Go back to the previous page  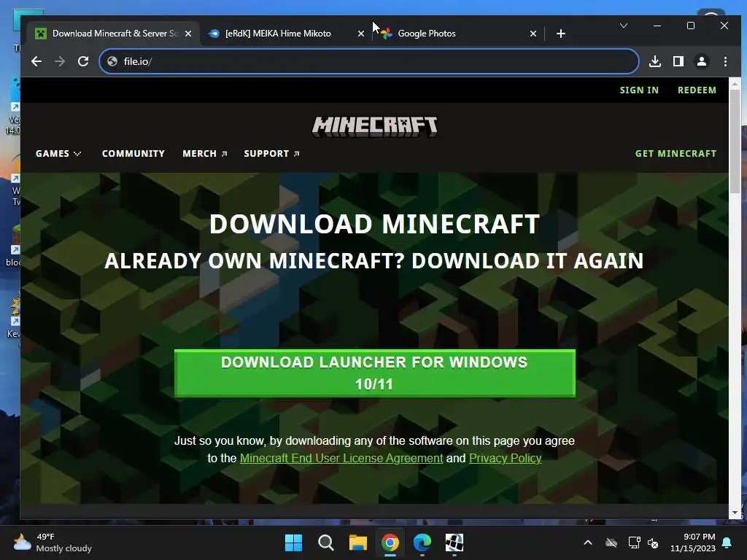(36, 61)
